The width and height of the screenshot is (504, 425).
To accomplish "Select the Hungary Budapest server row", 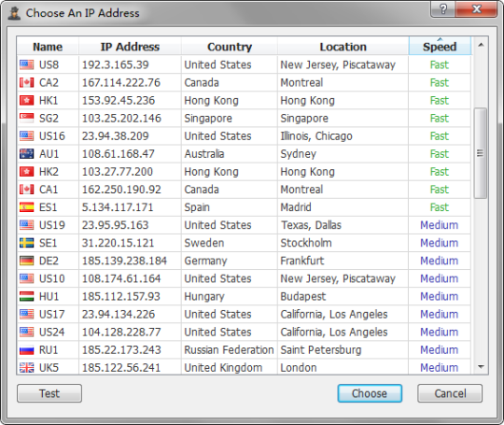I will (x=244, y=296).
